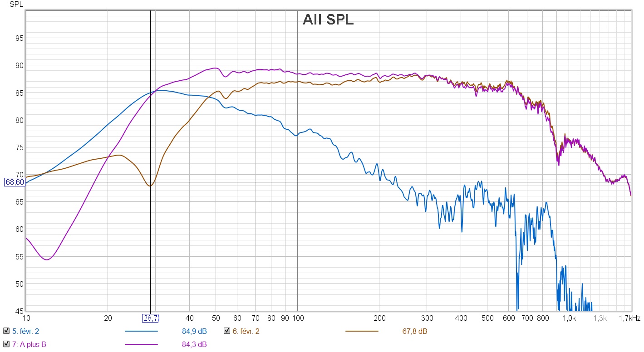This screenshot has width=644, height=352.
Task: Toggle the '6: févr. 2' trace checkbox
Action: (x=227, y=331)
